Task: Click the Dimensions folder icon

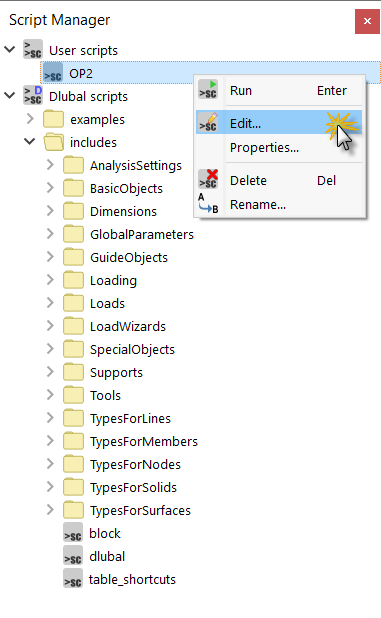Action: (73, 211)
